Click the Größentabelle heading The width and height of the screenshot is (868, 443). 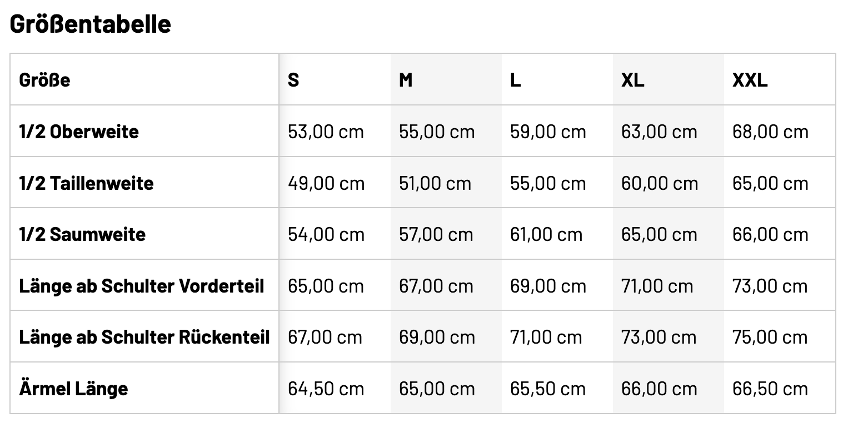(x=91, y=24)
